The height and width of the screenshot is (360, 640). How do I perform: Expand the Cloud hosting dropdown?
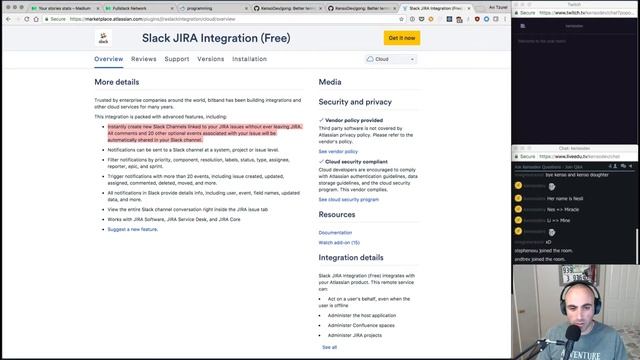(x=391, y=59)
